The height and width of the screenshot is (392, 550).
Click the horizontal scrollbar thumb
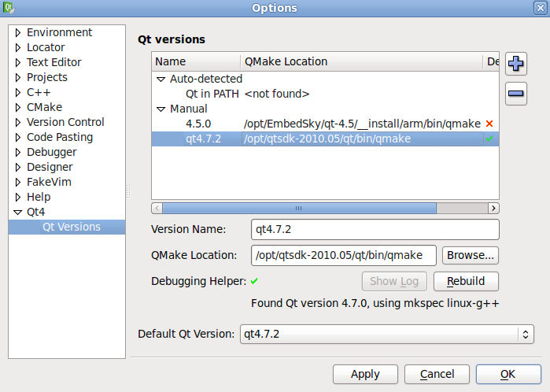coord(299,208)
